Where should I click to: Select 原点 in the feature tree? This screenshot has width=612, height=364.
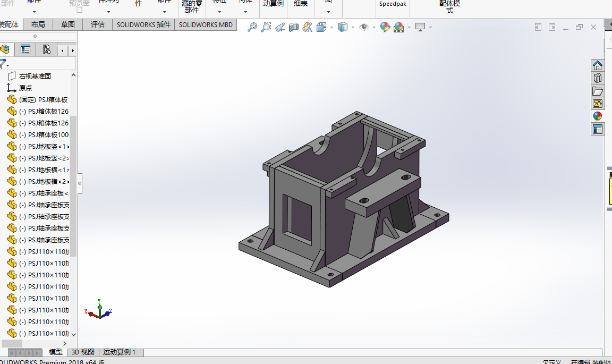tap(25, 88)
